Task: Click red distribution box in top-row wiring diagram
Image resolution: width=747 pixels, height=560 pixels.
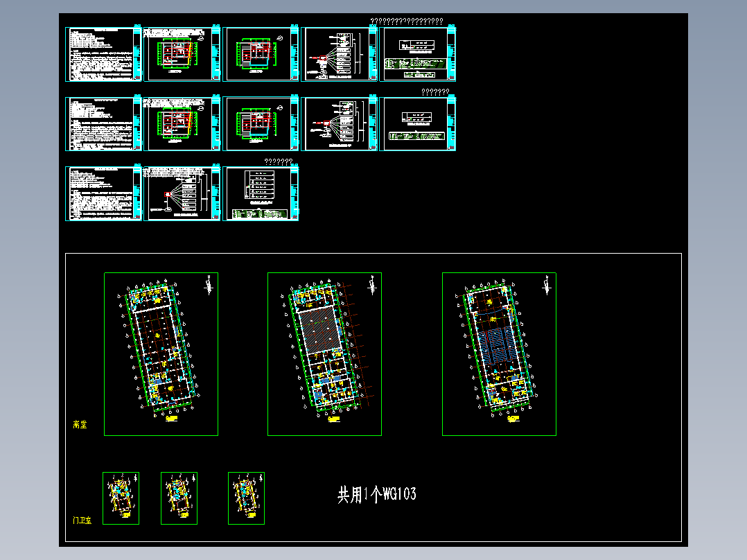Action: coord(323,58)
